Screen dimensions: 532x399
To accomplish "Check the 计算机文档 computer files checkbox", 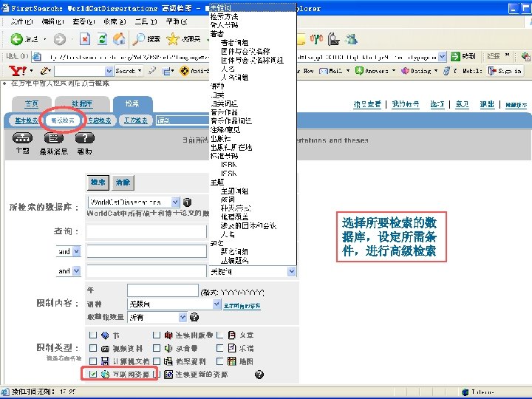I will (93, 361).
